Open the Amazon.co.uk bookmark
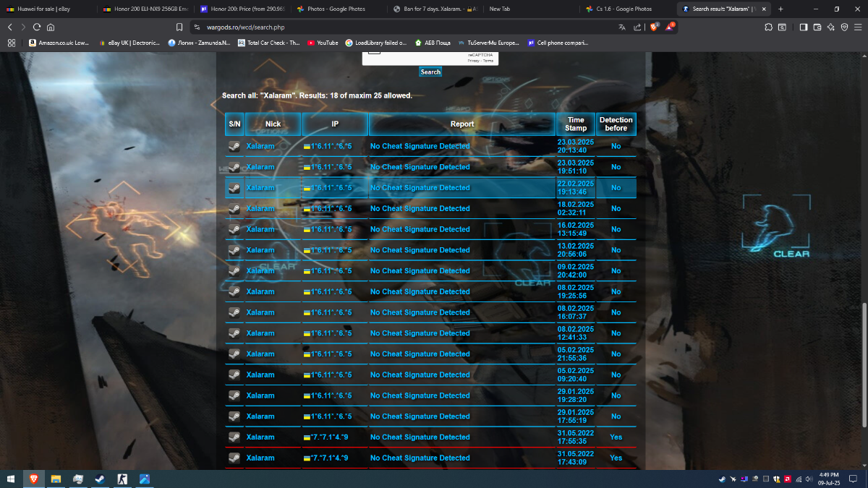 [x=59, y=43]
